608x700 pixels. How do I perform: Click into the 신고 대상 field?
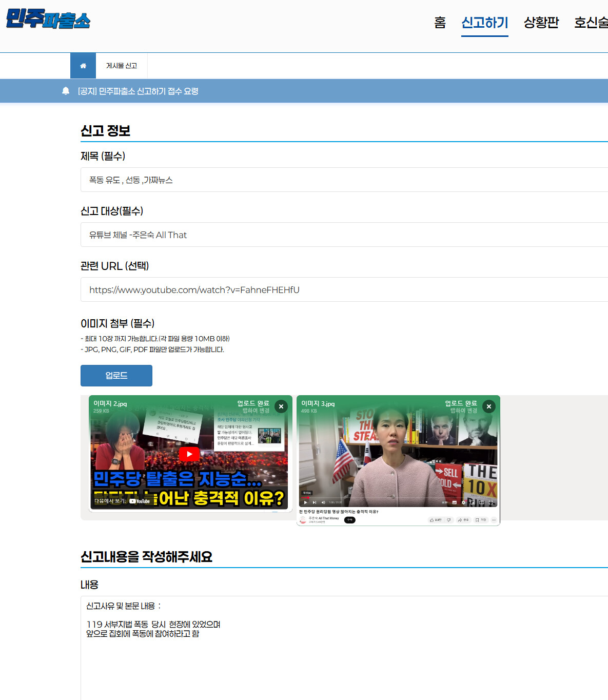pos(344,235)
